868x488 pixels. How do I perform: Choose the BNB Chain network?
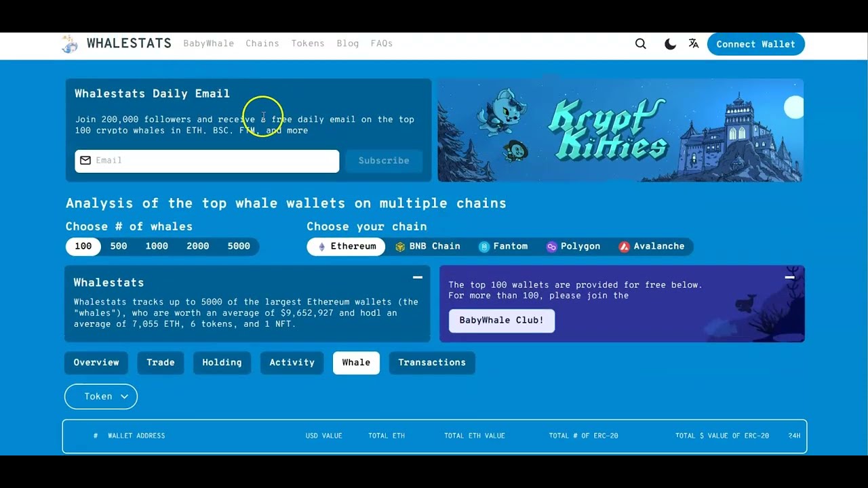tap(428, 247)
